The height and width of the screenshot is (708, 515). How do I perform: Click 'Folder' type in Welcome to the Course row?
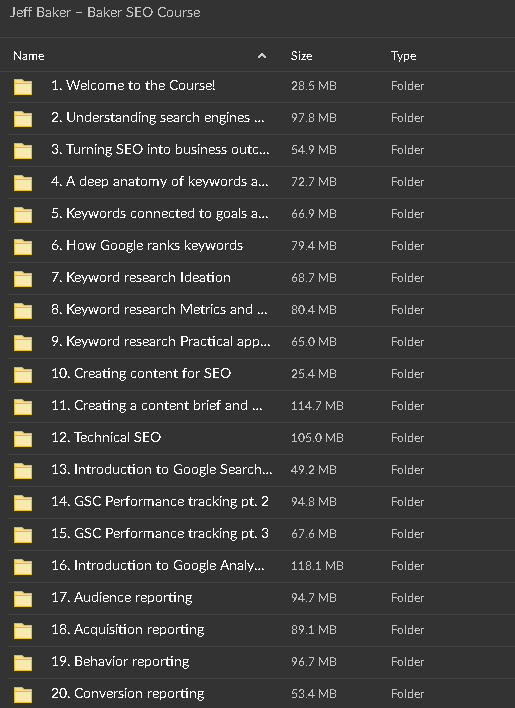click(408, 86)
